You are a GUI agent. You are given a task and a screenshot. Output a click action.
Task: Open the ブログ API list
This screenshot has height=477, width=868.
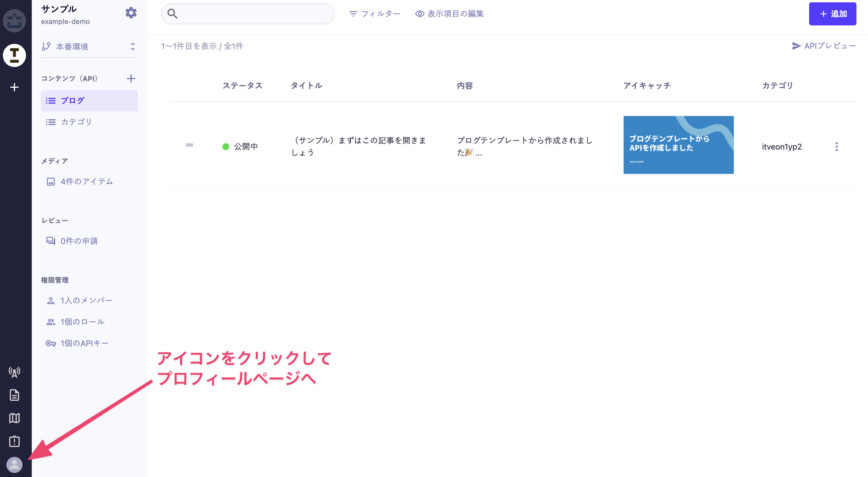[x=89, y=100]
